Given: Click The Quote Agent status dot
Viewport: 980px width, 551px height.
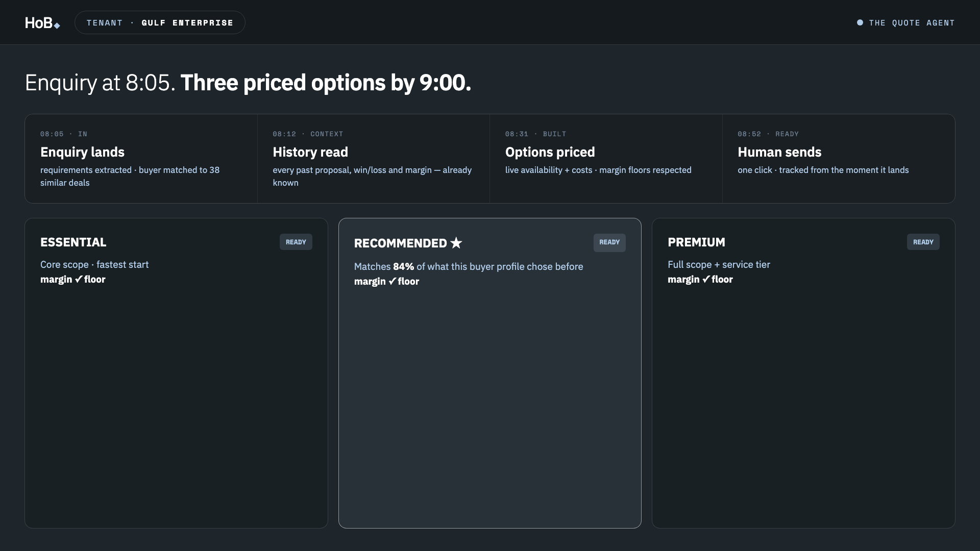Looking at the screenshot, I should point(860,22).
